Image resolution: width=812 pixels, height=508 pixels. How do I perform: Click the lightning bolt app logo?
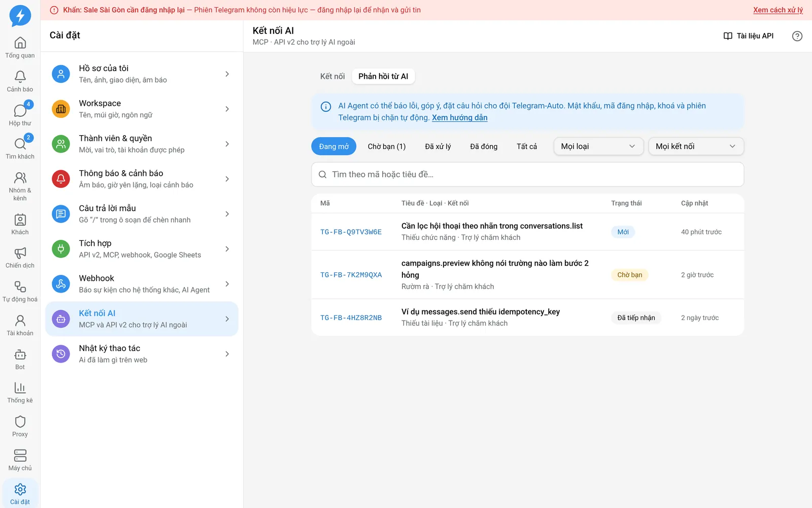(x=20, y=16)
